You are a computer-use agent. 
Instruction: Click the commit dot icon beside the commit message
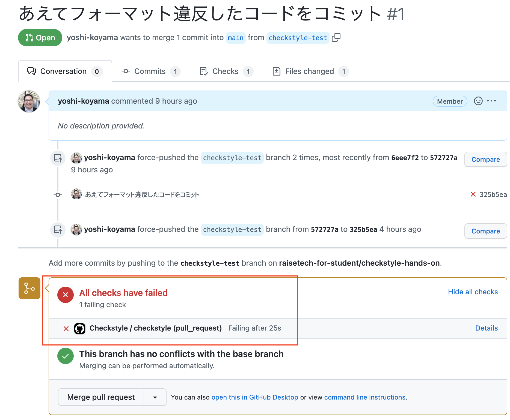click(x=58, y=195)
